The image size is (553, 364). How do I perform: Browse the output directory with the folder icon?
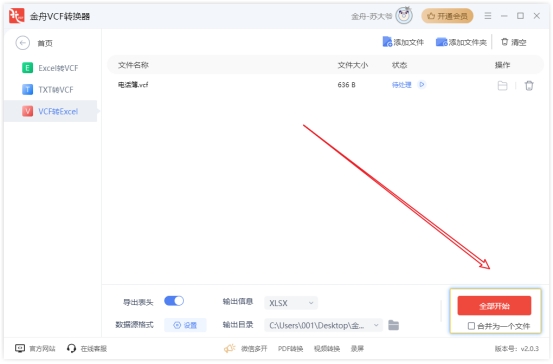pyautogui.click(x=393, y=325)
